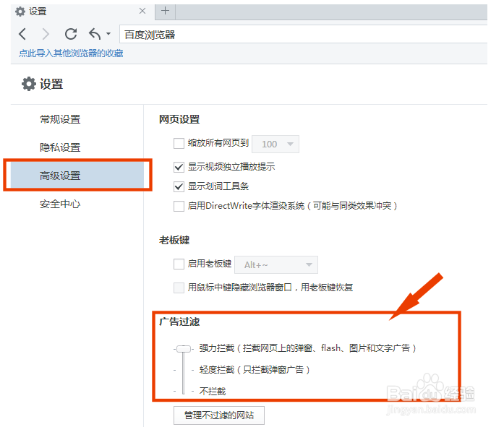Open 常规设置 in the sidebar

click(x=60, y=119)
